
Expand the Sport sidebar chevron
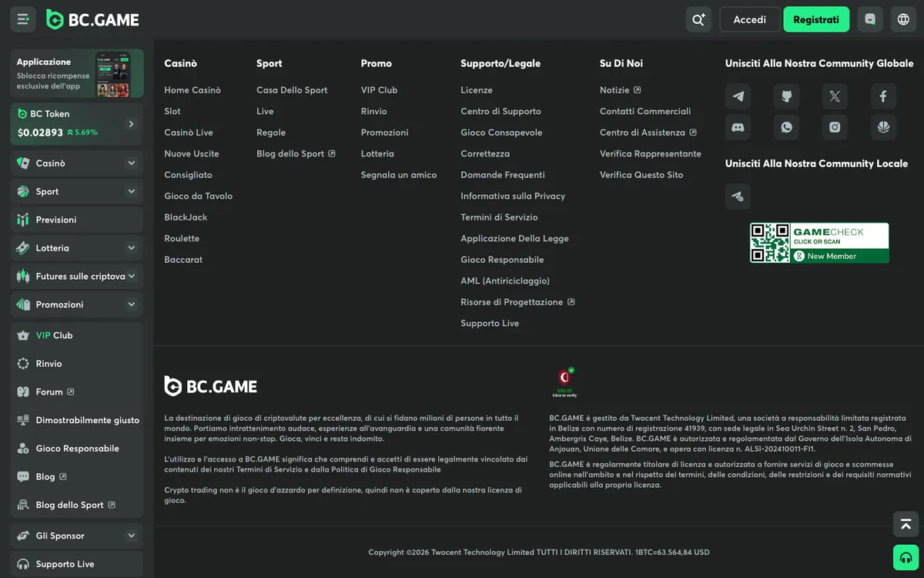tap(131, 191)
